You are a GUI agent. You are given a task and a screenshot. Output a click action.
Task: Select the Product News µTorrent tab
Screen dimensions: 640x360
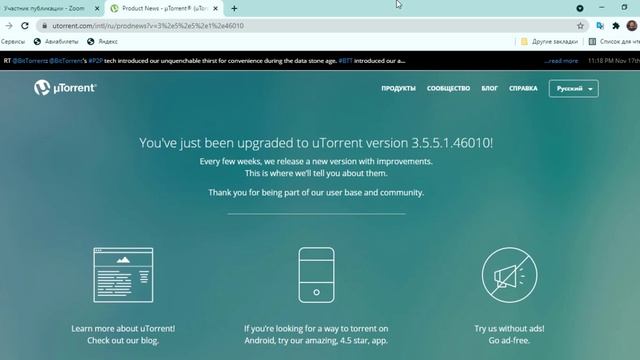click(x=164, y=8)
